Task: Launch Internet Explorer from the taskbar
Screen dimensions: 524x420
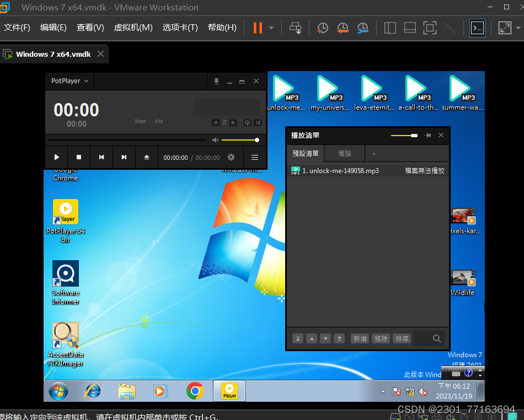Action: pyautogui.click(x=93, y=391)
